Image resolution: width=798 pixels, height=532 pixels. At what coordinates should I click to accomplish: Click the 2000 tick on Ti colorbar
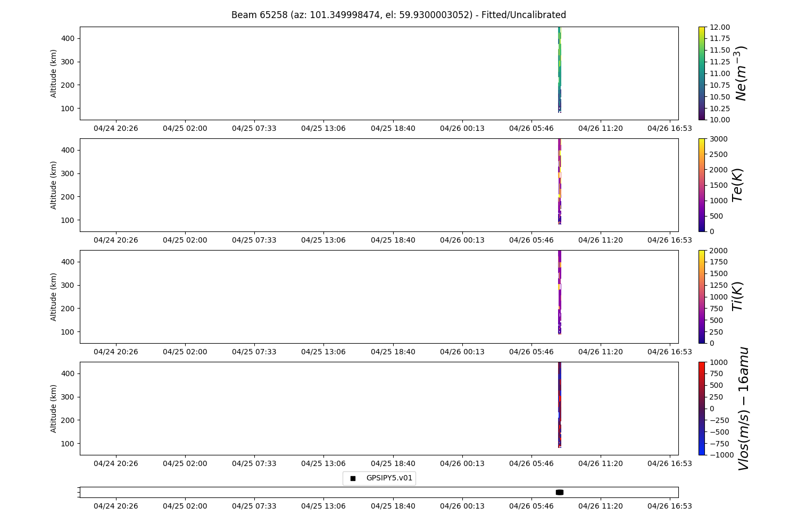pyautogui.click(x=718, y=251)
